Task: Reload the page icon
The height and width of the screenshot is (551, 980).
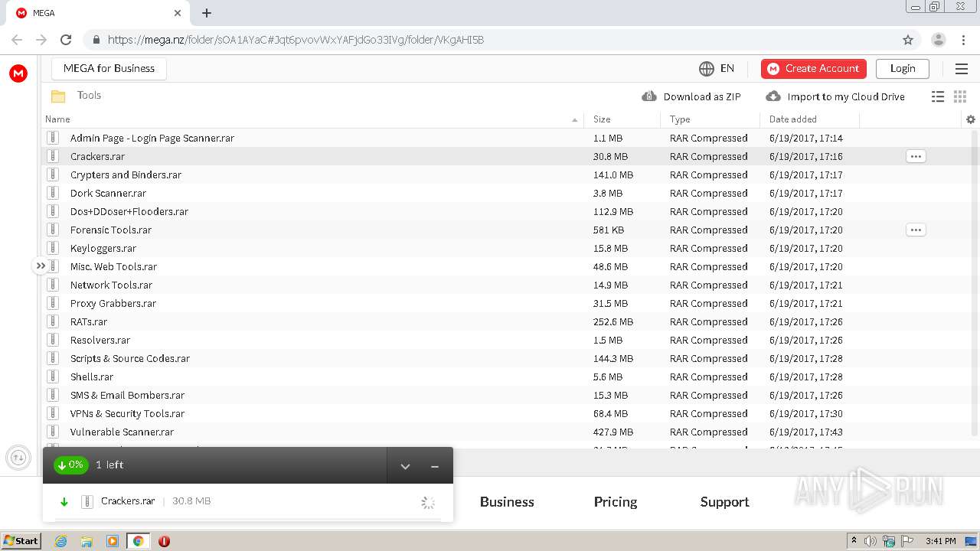Action: 66,40
